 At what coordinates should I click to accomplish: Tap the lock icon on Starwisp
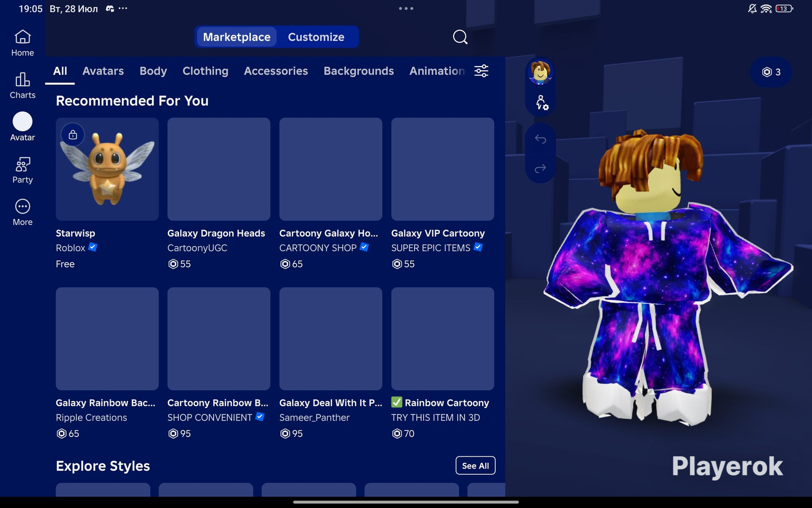pyautogui.click(x=73, y=135)
